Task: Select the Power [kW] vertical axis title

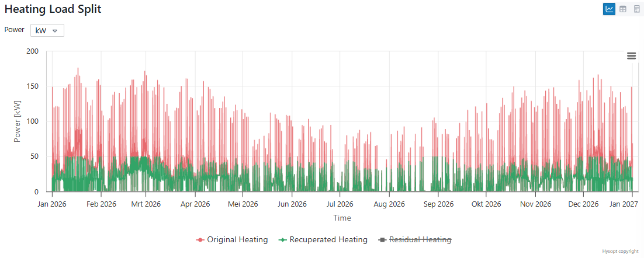Action: tap(18, 121)
